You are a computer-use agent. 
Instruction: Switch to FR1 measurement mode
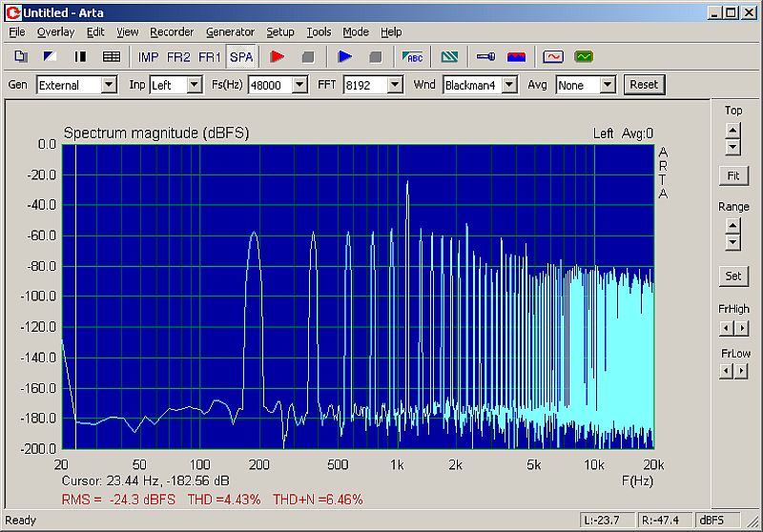(209, 57)
